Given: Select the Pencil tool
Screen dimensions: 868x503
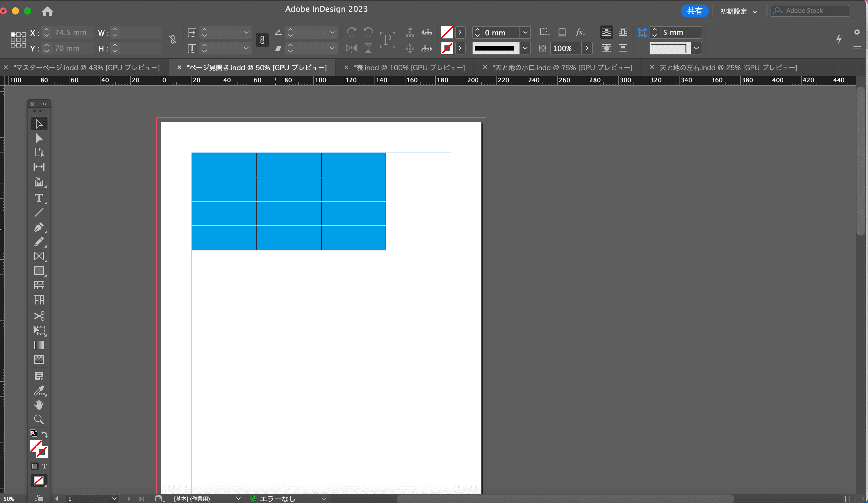Looking at the screenshot, I should (39, 242).
